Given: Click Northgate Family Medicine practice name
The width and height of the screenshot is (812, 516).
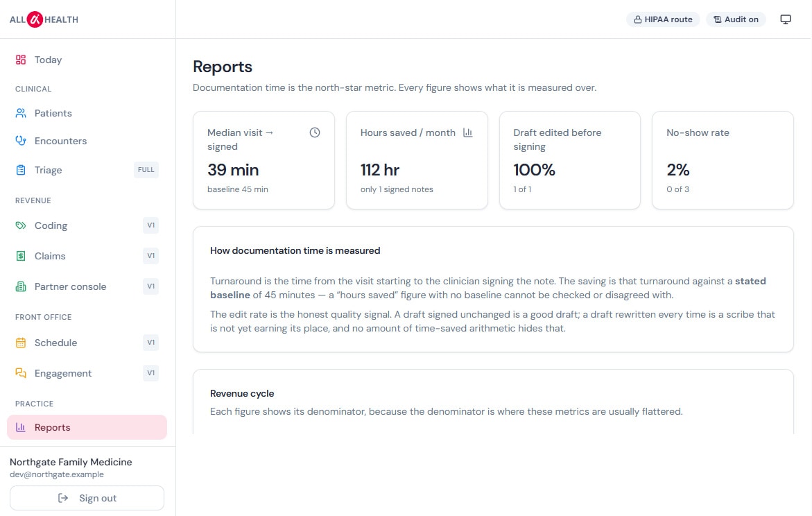Looking at the screenshot, I should [x=71, y=462].
